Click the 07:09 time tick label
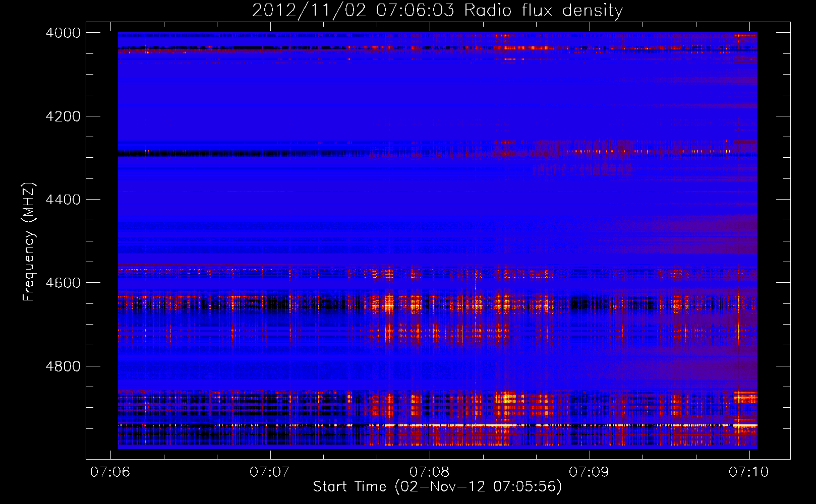This screenshot has width=816, height=504. coord(589,472)
